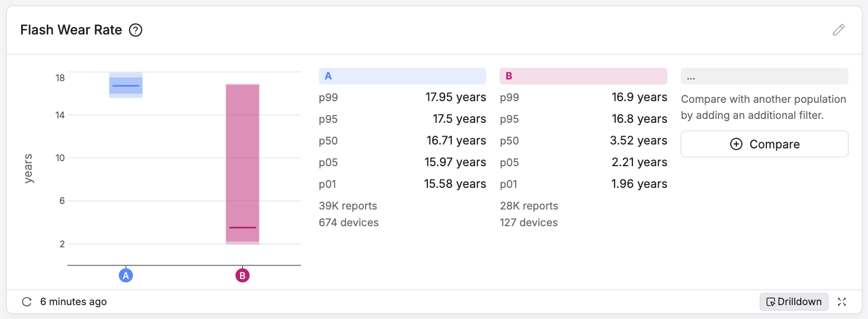Click population A p50 value
The width and height of the screenshot is (868, 319).
coord(456,141)
